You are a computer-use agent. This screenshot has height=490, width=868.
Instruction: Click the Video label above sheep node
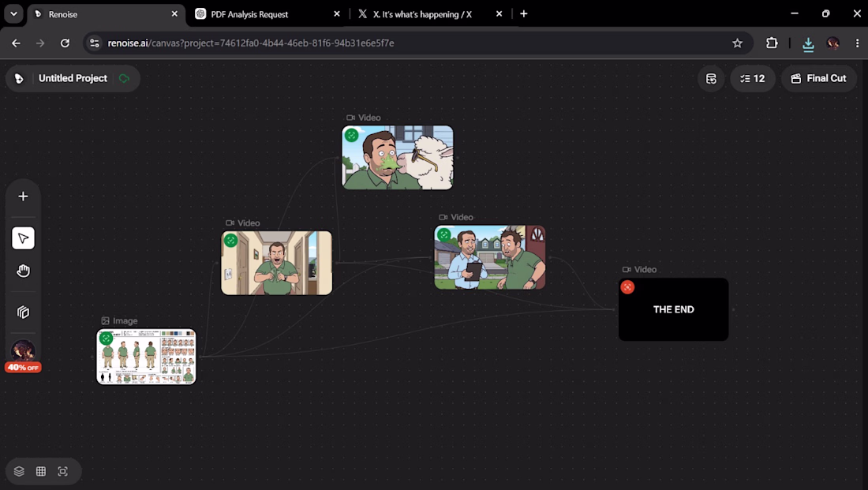[x=364, y=118]
